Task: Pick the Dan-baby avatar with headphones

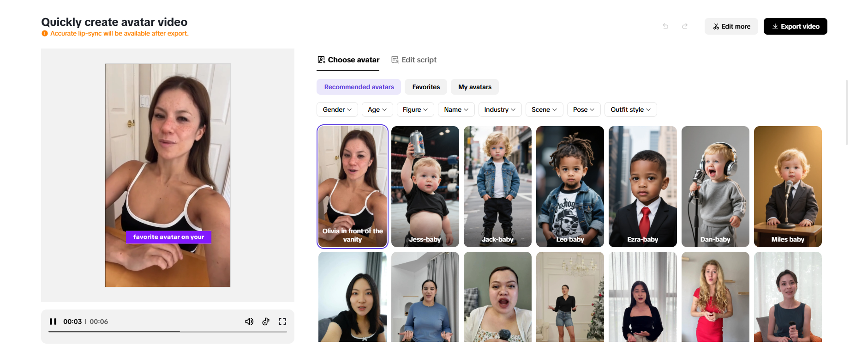Action: [x=715, y=187]
